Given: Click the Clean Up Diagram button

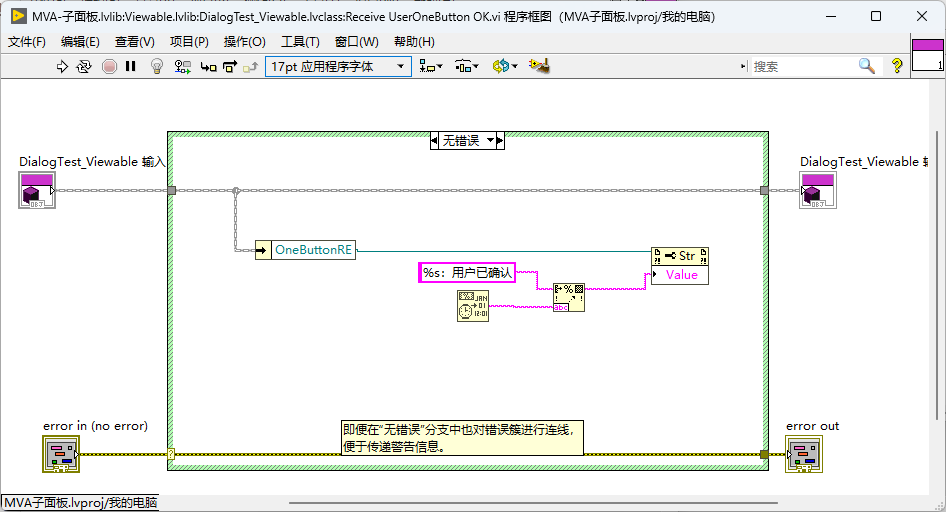Looking at the screenshot, I should (539, 66).
